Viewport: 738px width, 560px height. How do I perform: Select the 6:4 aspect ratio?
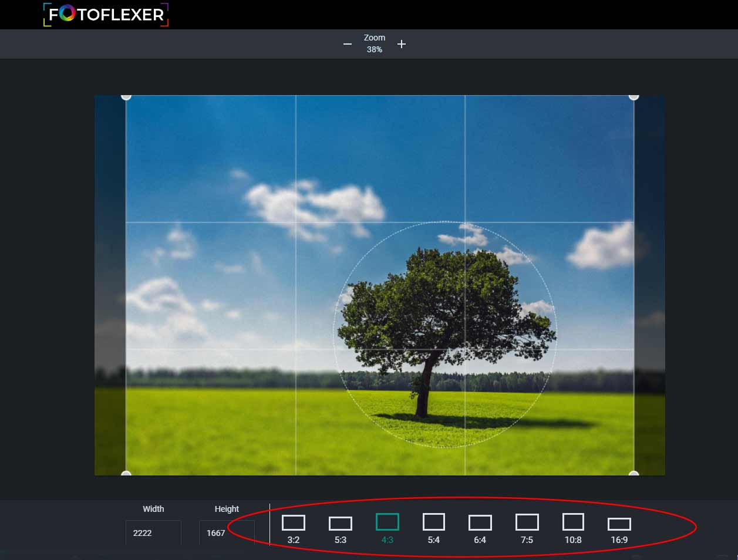click(480, 529)
